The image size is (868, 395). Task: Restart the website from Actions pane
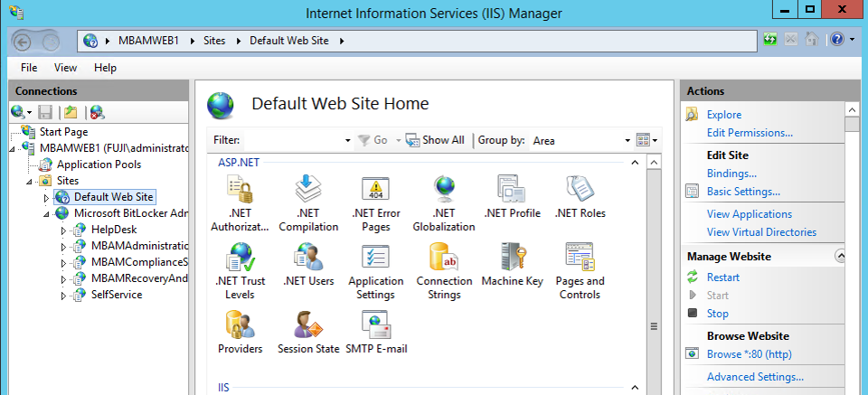[723, 277]
